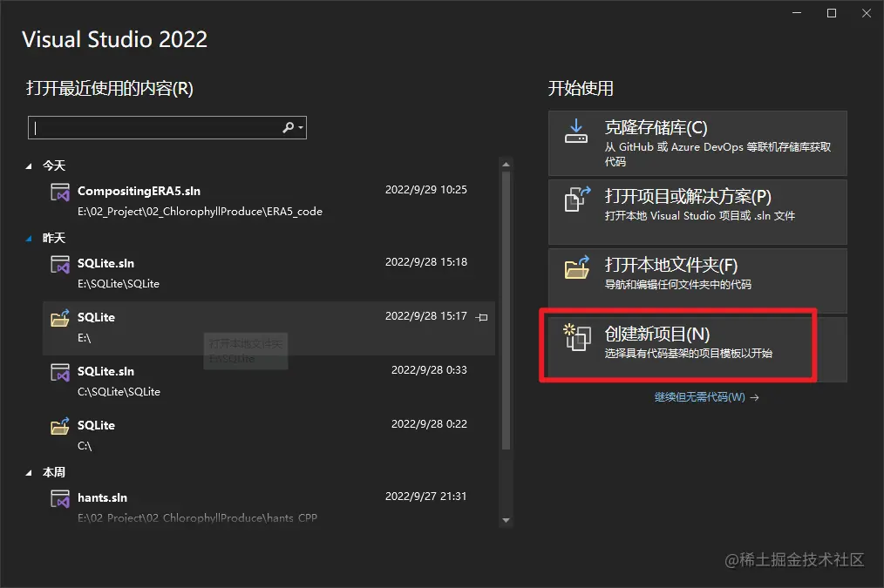Click the folder icon of SQLite in C:\
The height and width of the screenshot is (588, 884).
point(60,426)
